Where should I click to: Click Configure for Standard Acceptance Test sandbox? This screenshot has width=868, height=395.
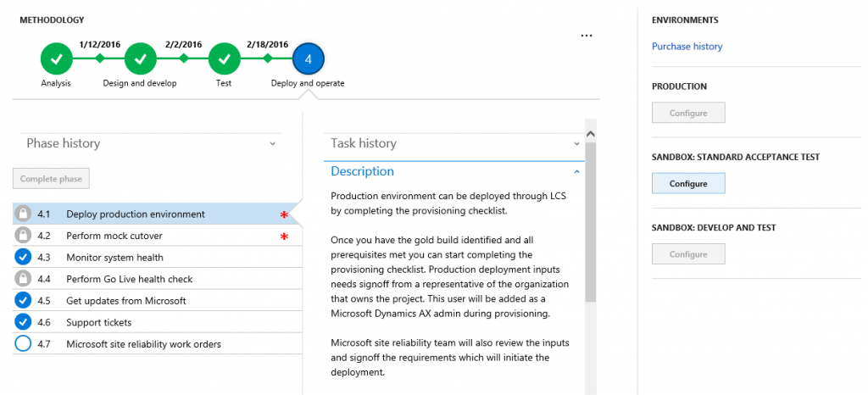coord(688,183)
